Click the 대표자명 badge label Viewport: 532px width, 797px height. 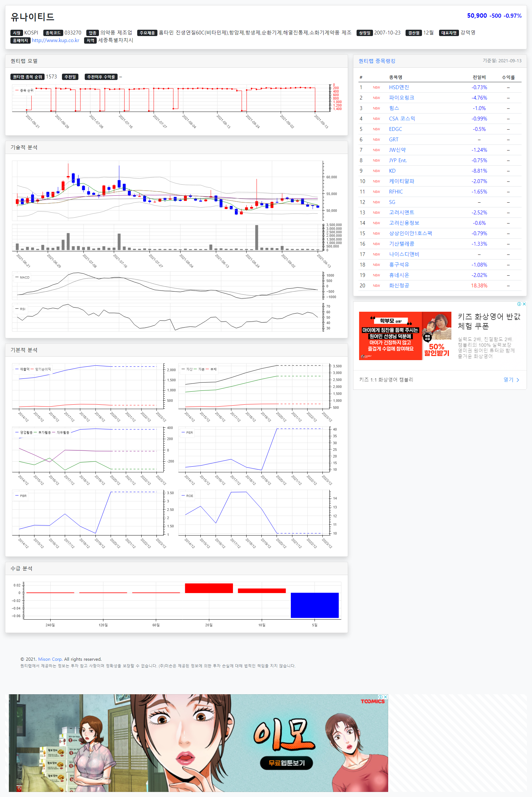(x=449, y=33)
